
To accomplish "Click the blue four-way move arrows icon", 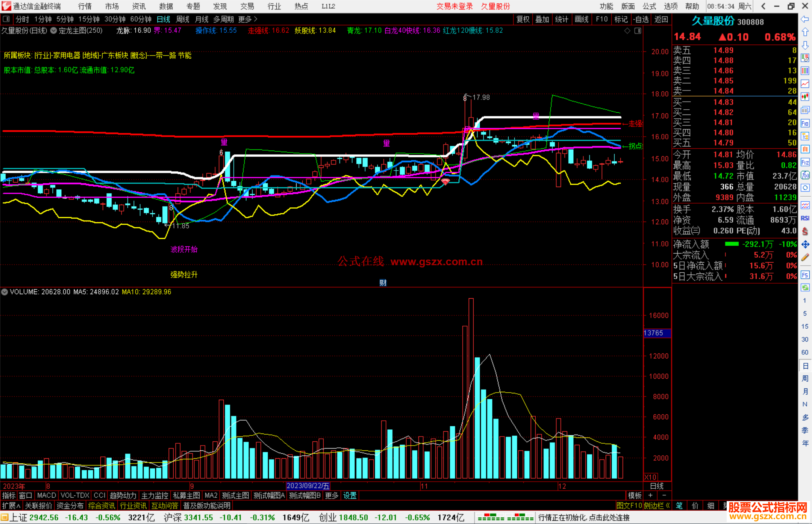I will [805, 245].
